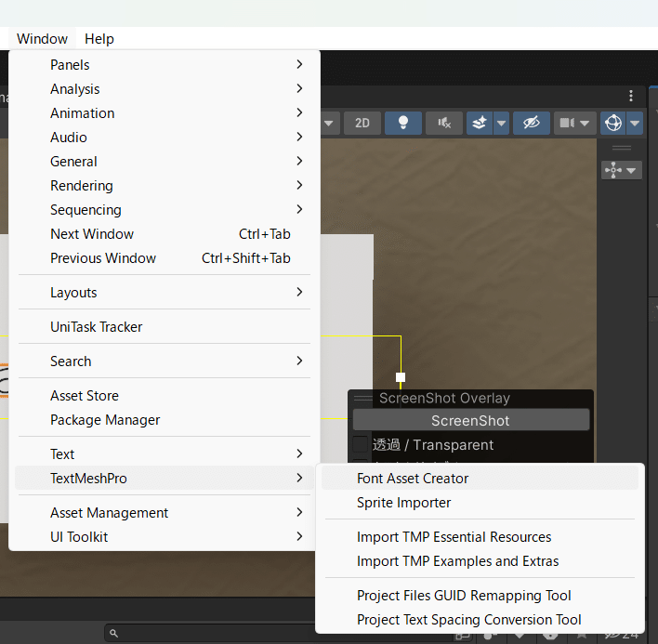Open the Window menu in menu bar
658x644 pixels.
pyautogui.click(x=42, y=39)
